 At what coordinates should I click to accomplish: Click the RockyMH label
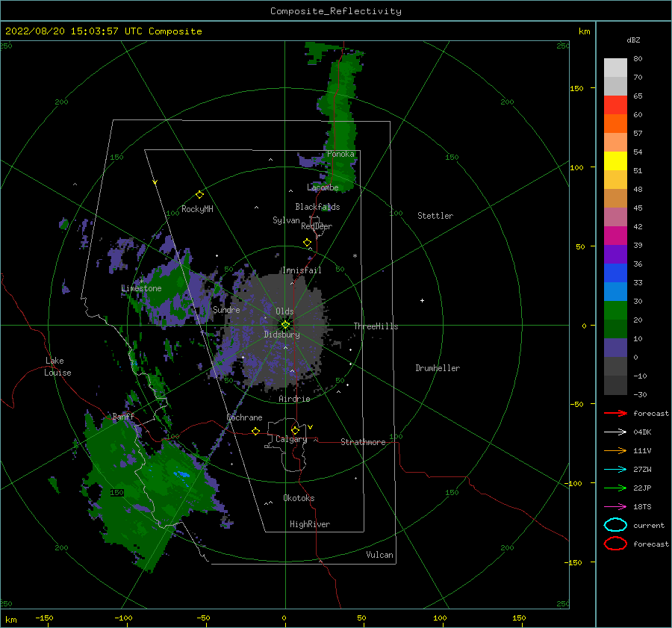[197, 209]
